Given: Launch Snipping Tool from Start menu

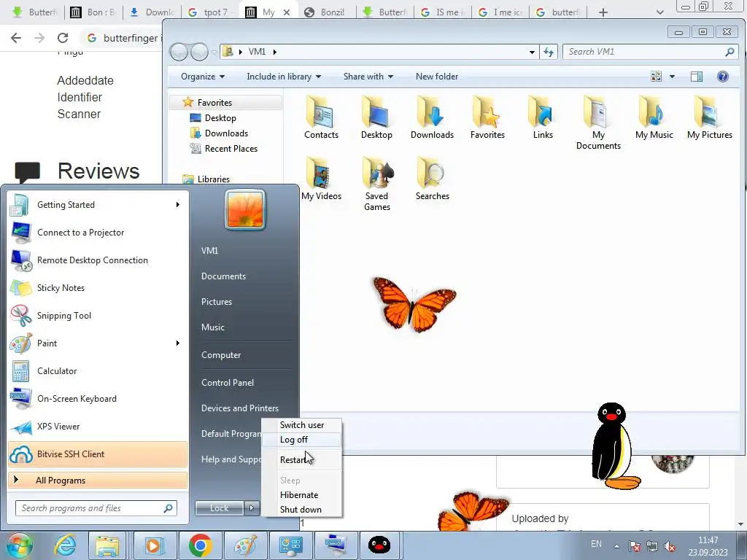Looking at the screenshot, I should coord(98,315).
